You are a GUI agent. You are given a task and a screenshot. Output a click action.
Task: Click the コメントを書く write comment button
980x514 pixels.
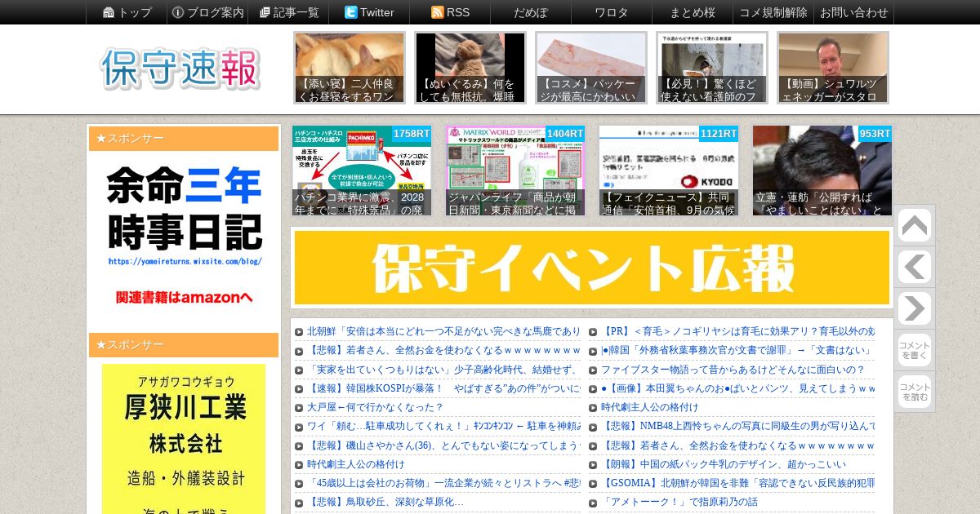[x=914, y=350]
